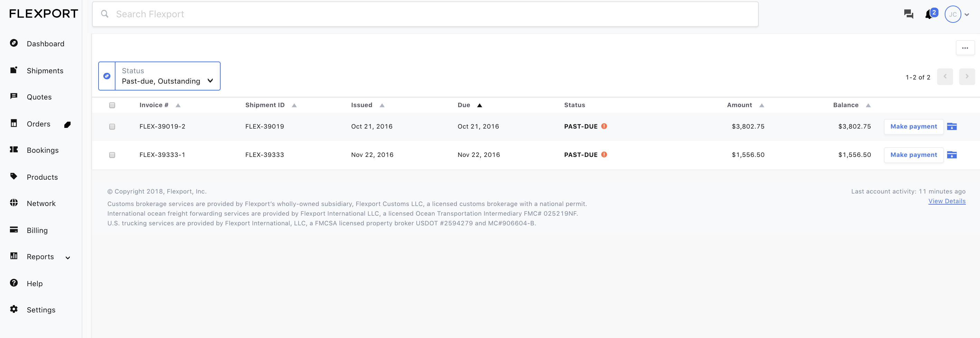Click the Nov 22, 2016 due date
980x338 pixels.
click(x=479, y=155)
